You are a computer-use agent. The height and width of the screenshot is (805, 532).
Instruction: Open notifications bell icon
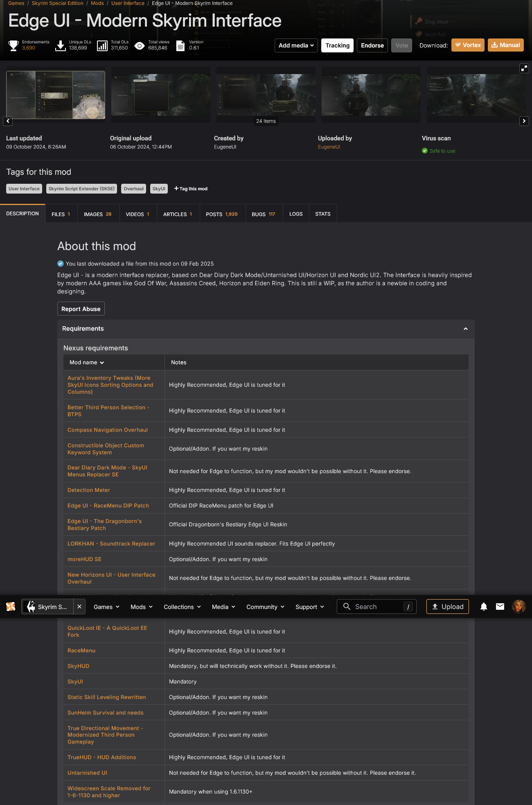click(484, 607)
